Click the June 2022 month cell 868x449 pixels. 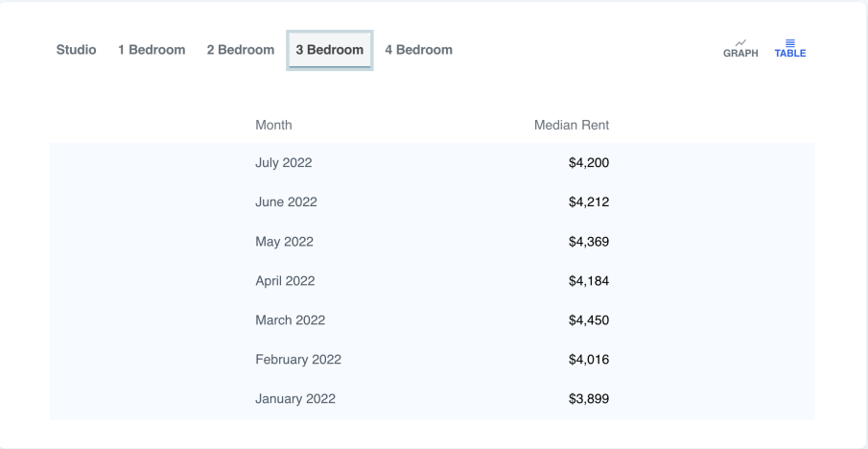click(x=286, y=202)
